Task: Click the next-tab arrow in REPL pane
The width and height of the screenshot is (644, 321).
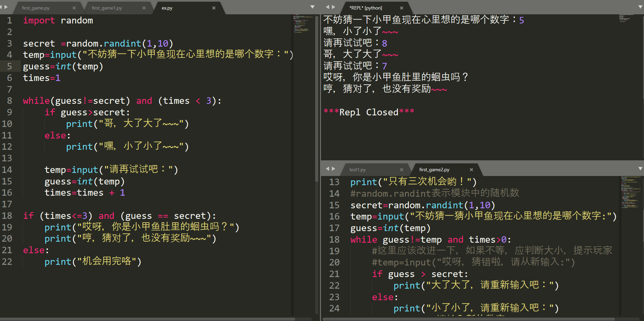Action: pos(334,7)
